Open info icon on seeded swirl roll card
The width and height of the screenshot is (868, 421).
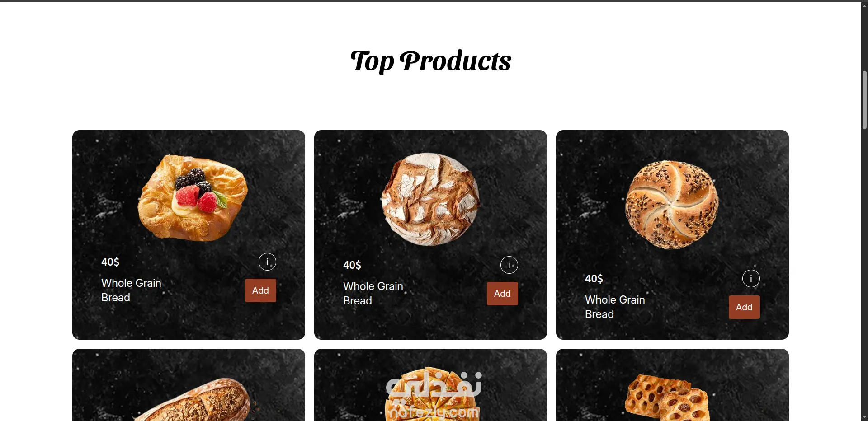click(751, 279)
